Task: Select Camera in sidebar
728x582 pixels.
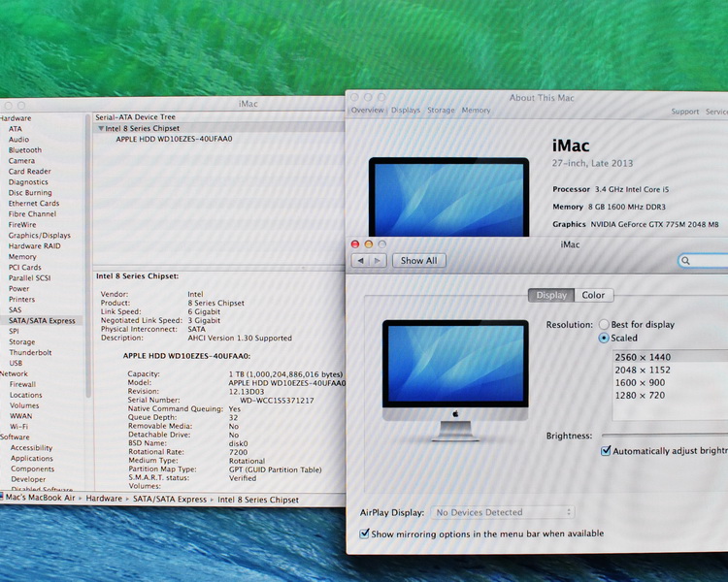Action: (21, 161)
